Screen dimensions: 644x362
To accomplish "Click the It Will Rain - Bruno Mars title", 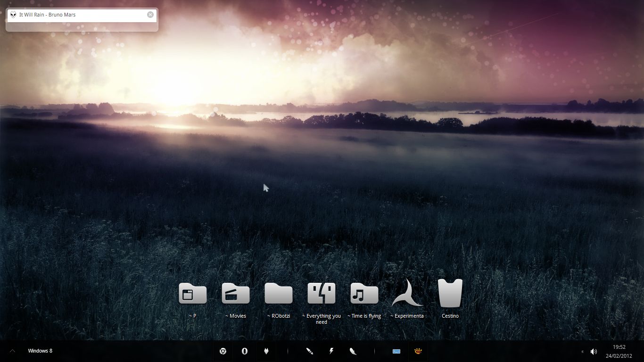I will tap(47, 15).
